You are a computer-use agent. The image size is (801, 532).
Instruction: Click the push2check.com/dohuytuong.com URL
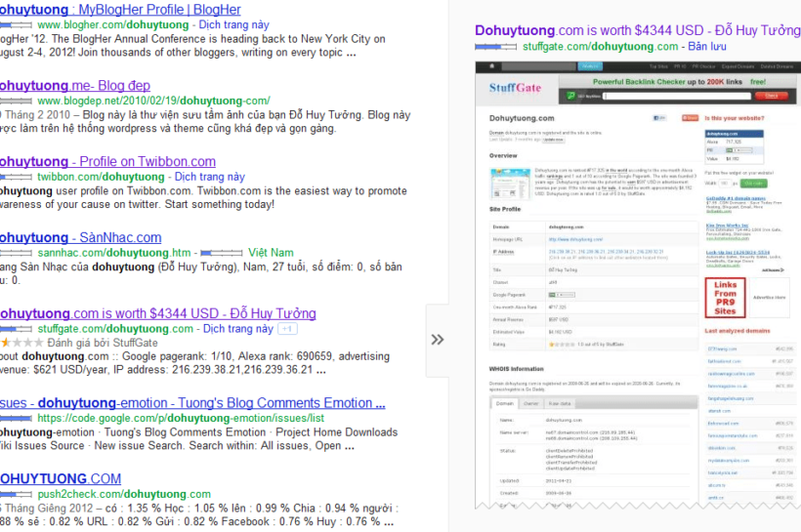[124, 494]
